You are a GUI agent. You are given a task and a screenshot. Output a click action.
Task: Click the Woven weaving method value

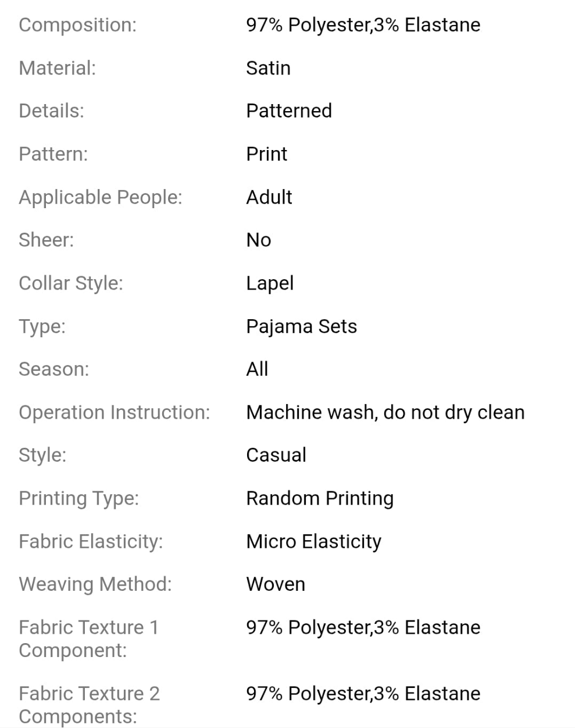click(276, 584)
